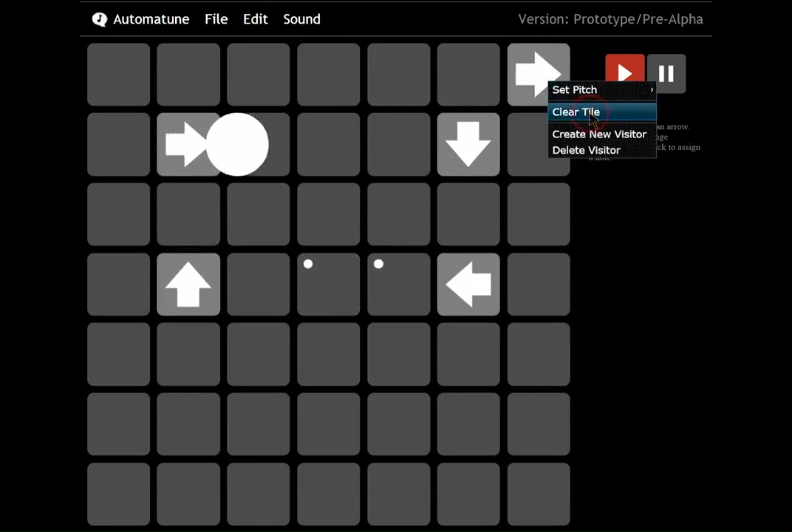Select the down arrow tile

point(468,145)
